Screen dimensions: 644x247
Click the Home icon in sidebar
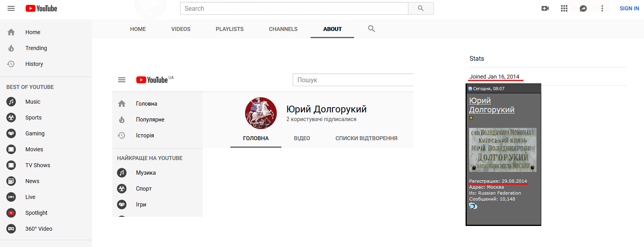(x=11, y=32)
